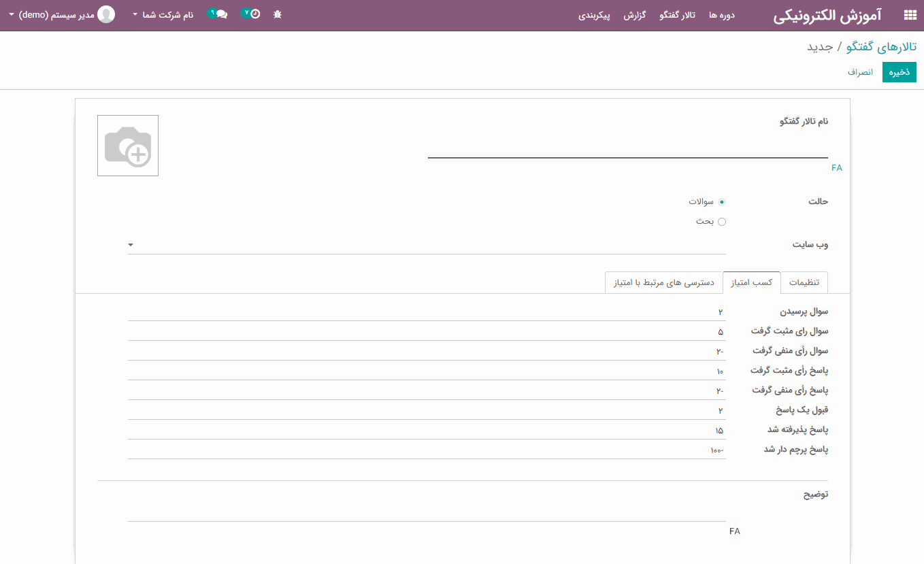The width and height of the screenshot is (924, 564).
Task: Click the ذخیره save button
Action: tap(899, 72)
